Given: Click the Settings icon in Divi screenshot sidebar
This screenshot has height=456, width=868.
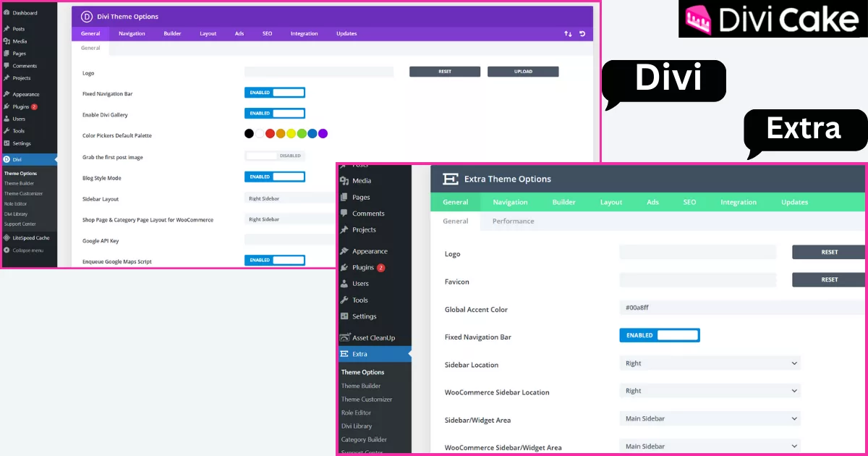Looking at the screenshot, I should click(7, 143).
